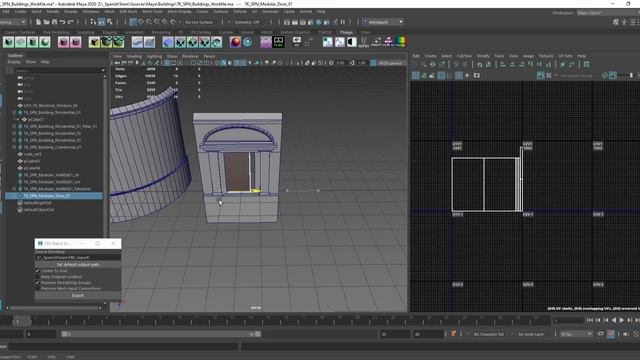
Task: Go to start of playback range
Action: click(x=590, y=320)
